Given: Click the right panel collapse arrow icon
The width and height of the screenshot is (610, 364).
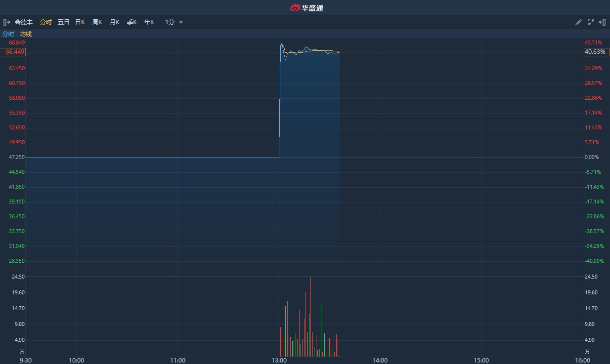Looking at the screenshot, I should click(602, 22).
